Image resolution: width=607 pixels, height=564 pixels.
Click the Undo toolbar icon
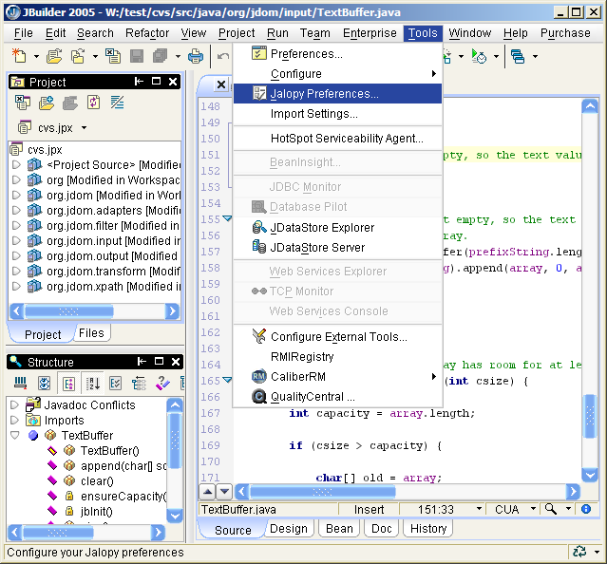tap(223, 57)
